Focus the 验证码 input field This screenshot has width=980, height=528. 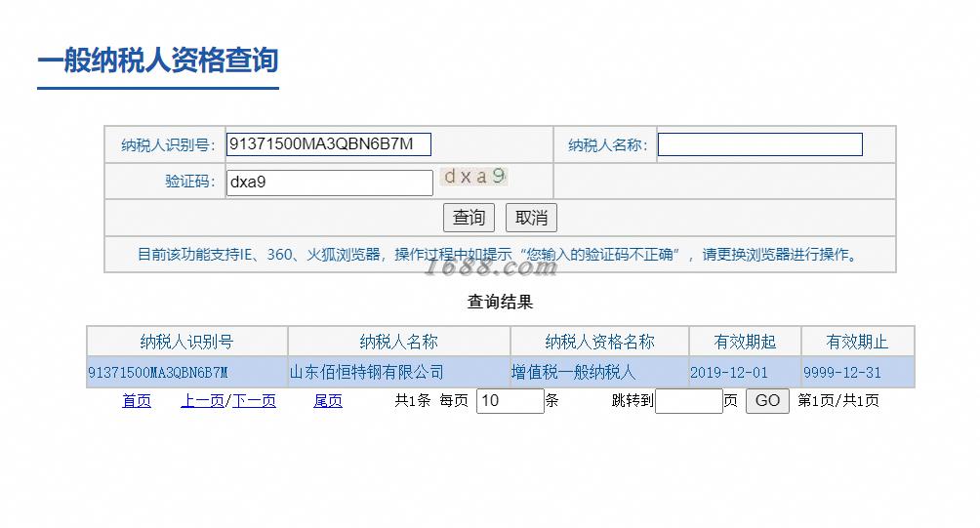pyautogui.click(x=329, y=183)
